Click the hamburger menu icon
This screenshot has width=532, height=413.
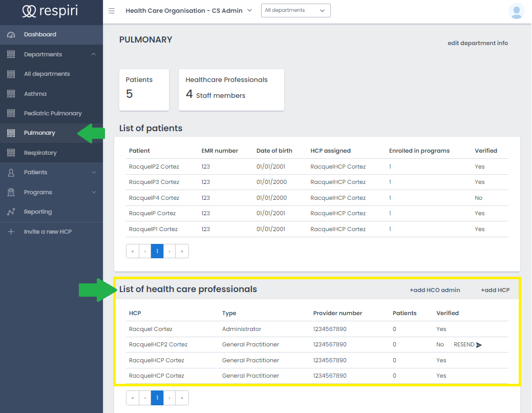click(x=112, y=11)
